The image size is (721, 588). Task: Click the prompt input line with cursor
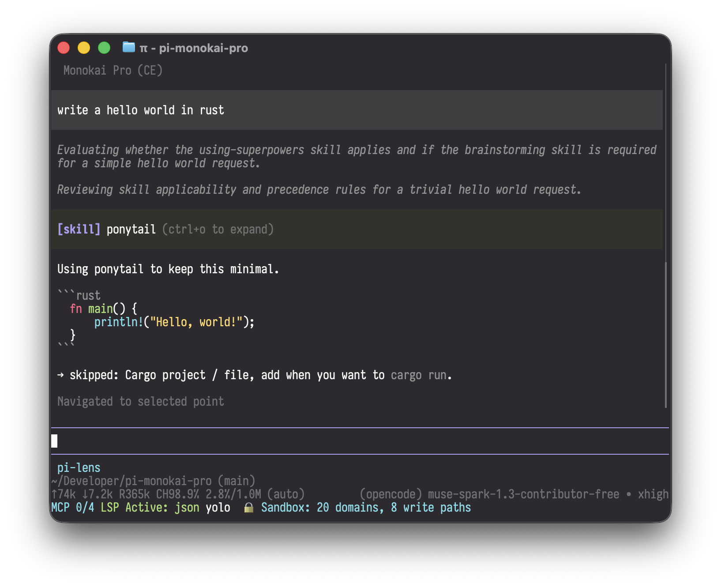(360, 441)
